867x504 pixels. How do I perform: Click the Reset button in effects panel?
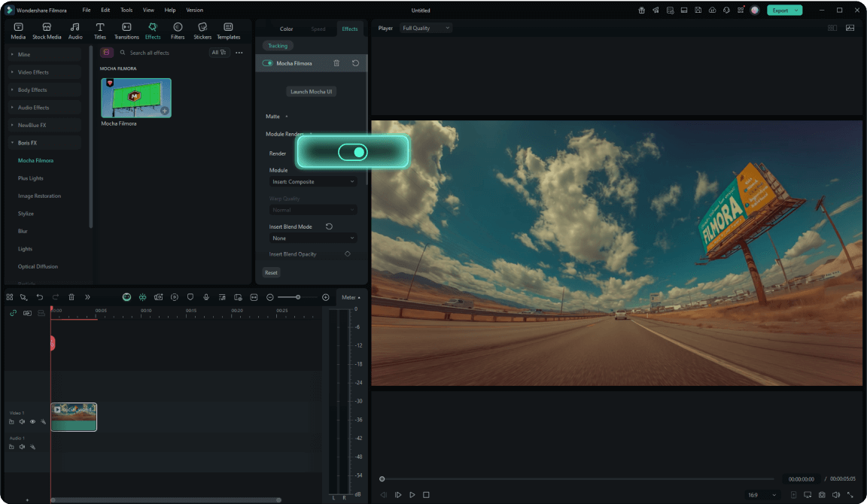(271, 272)
